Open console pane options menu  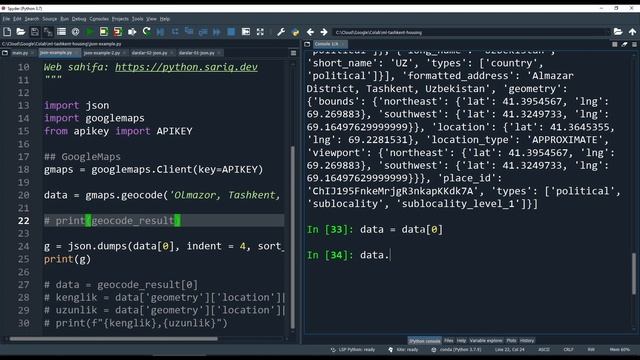pos(634,44)
